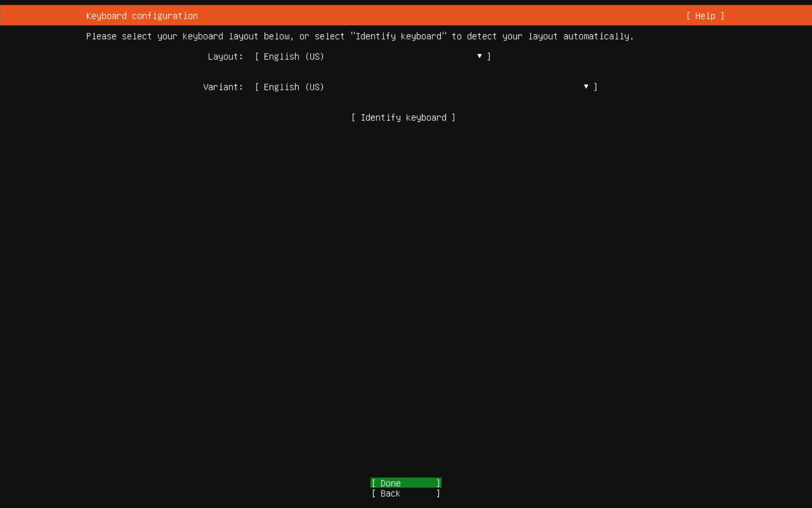This screenshot has height=508, width=812.
Task: Click the Variant dropdown caret icon
Action: (x=586, y=87)
